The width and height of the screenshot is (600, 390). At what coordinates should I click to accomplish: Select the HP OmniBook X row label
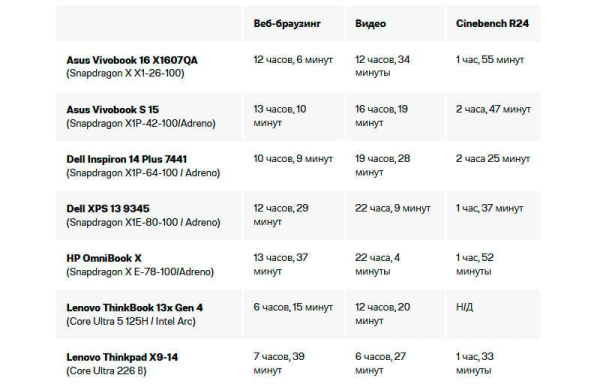pos(104,258)
